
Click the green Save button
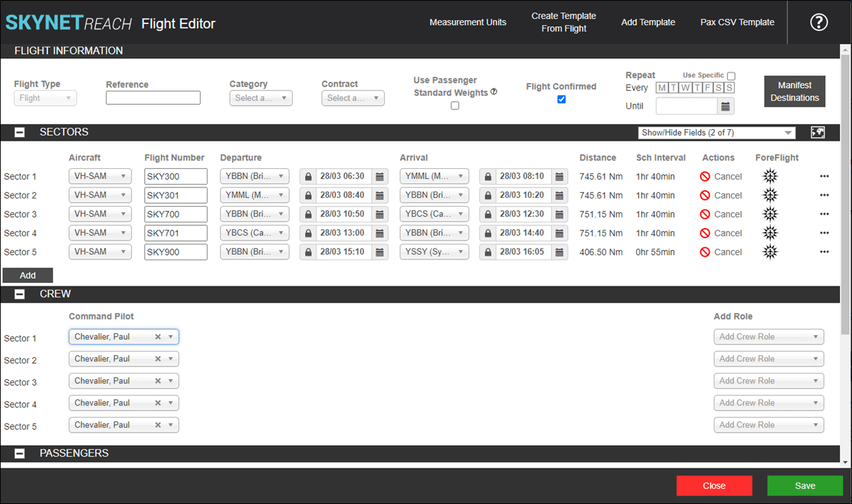[x=805, y=485]
